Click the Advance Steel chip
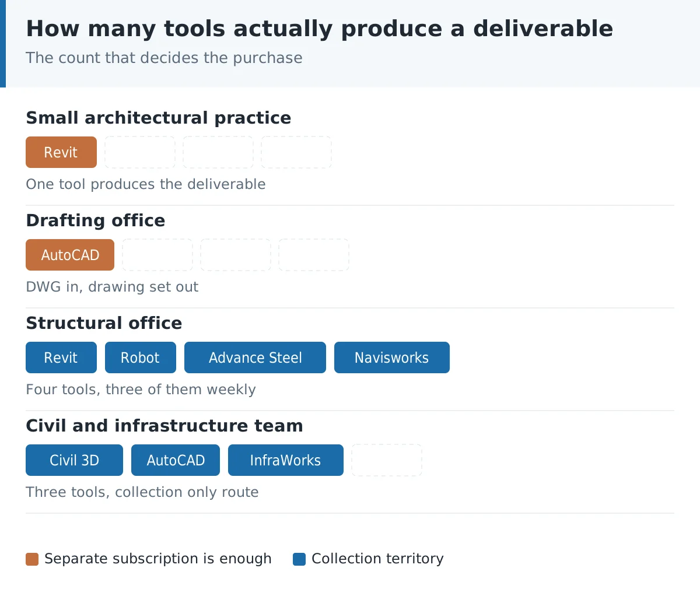Image resolution: width=700 pixels, height=589 pixels. click(x=255, y=357)
